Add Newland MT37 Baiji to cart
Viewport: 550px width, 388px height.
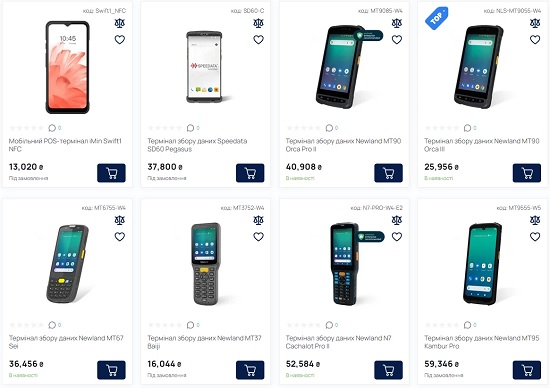pyautogui.click(x=250, y=370)
